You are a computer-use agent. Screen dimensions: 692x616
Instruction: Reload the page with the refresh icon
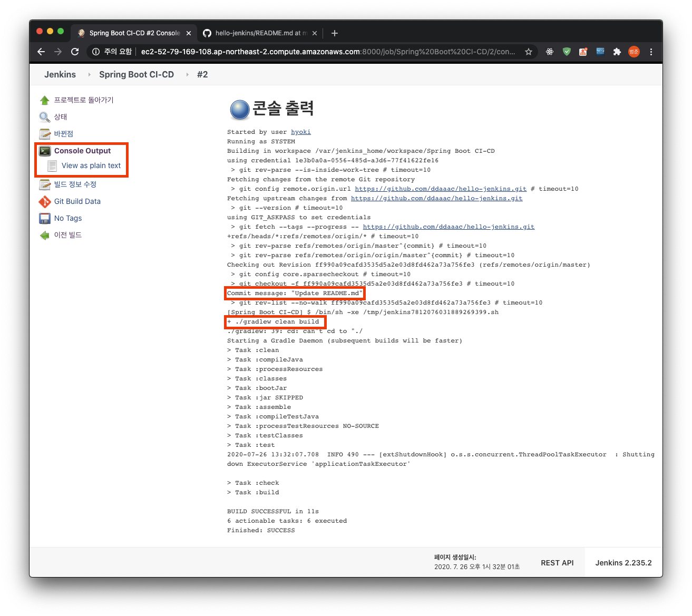click(x=75, y=52)
